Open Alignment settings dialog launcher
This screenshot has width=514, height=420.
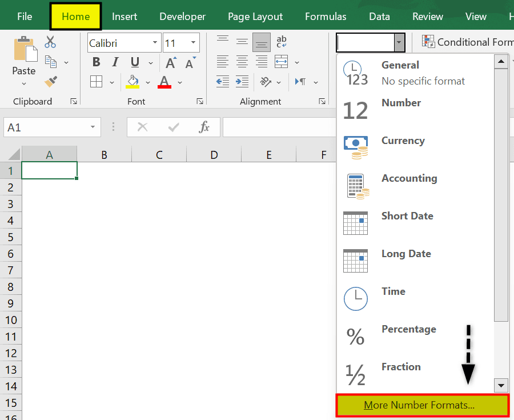point(322,102)
